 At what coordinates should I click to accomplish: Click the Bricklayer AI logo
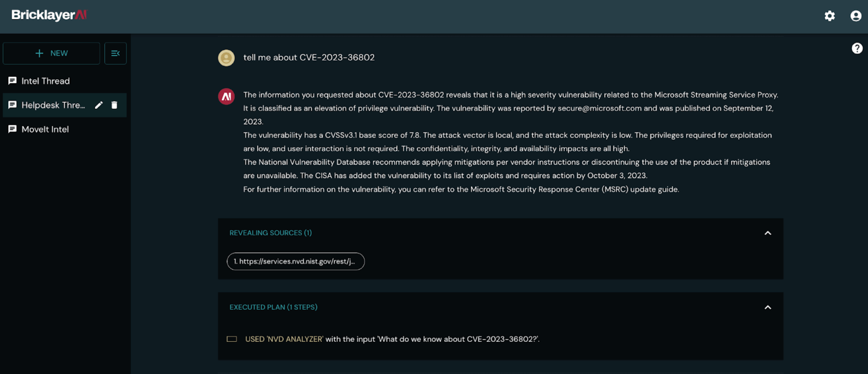(49, 15)
